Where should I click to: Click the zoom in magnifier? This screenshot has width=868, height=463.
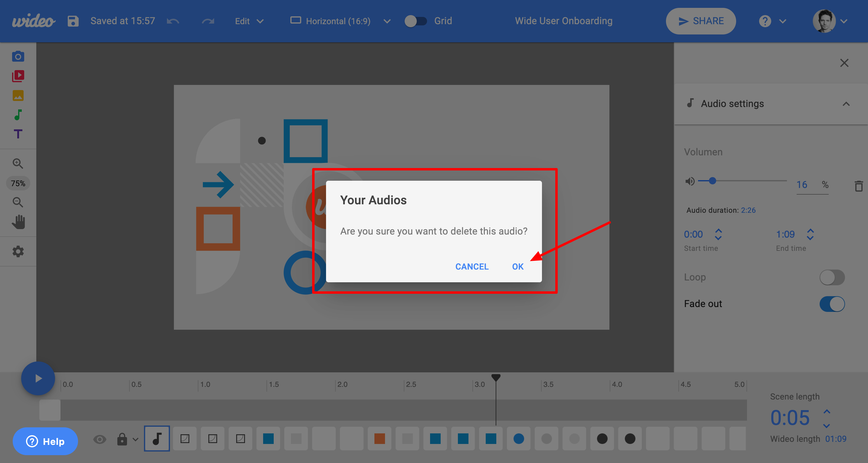coord(18,164)
